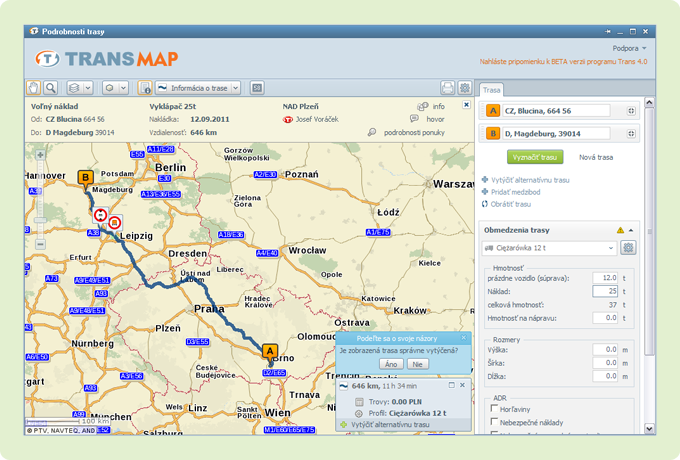Click the map zoom slider handle
Viewport: 680px width, 460px height.
40,220
